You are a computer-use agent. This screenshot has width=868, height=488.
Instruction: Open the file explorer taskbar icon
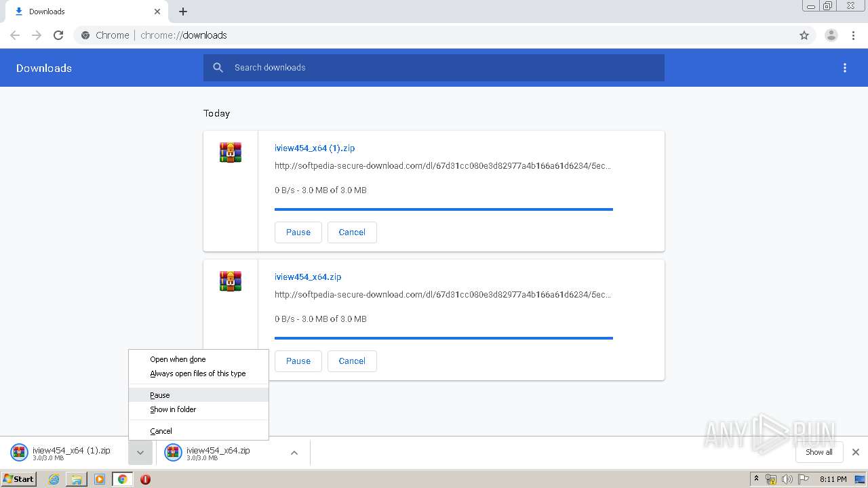(77, 479)
